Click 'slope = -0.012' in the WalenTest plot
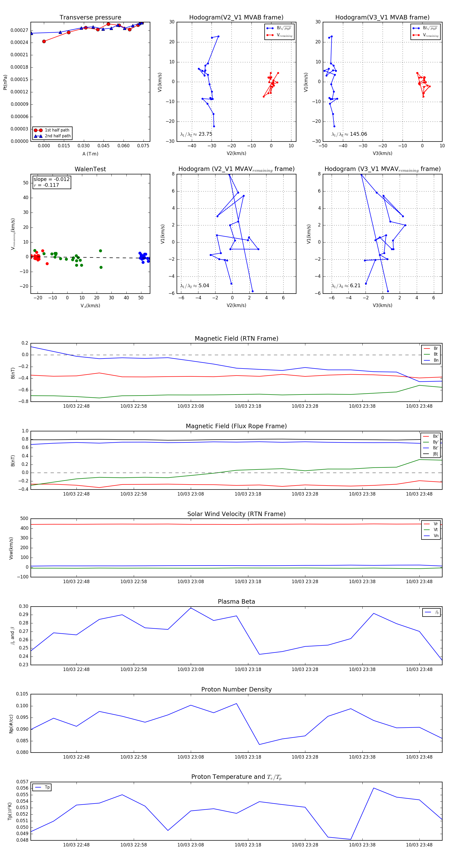 click(x=52, y=179)
